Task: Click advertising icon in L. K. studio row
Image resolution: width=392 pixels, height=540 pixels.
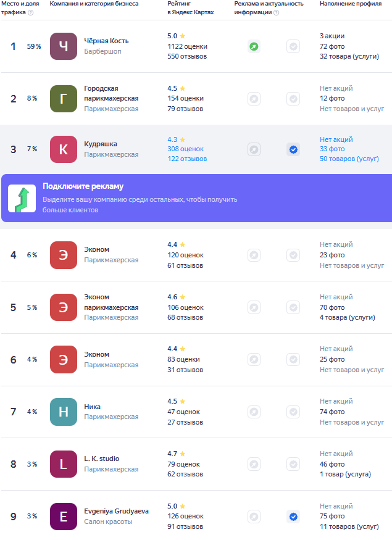Action: click(254, 464)
